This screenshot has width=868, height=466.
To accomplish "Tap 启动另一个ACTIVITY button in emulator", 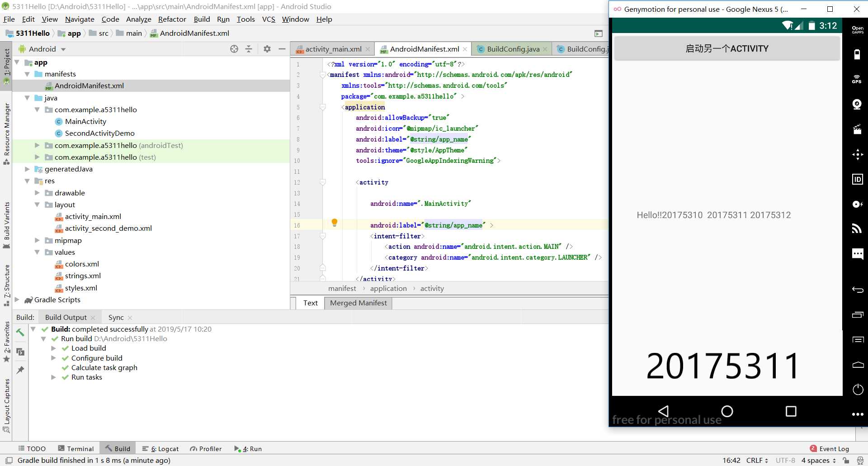I will point(726,48).
